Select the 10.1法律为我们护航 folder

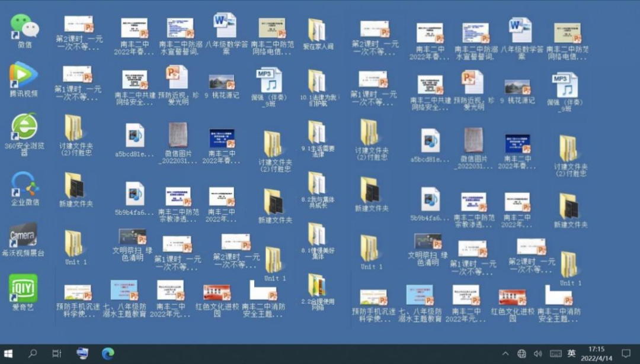point(316,82)
